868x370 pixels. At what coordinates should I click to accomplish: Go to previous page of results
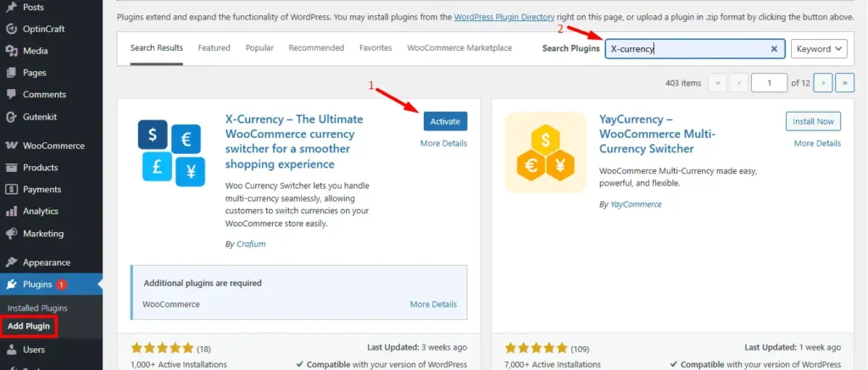pos(739,83)
